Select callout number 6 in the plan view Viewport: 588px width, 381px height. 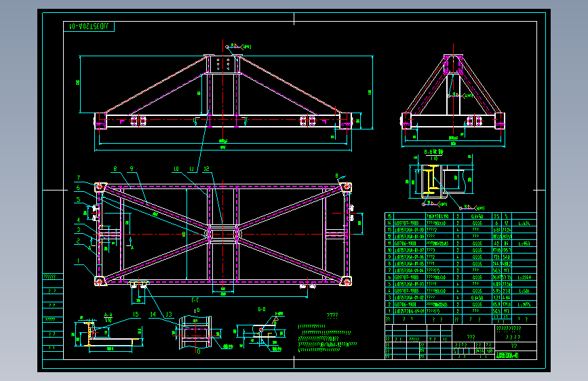pos(79,188)
